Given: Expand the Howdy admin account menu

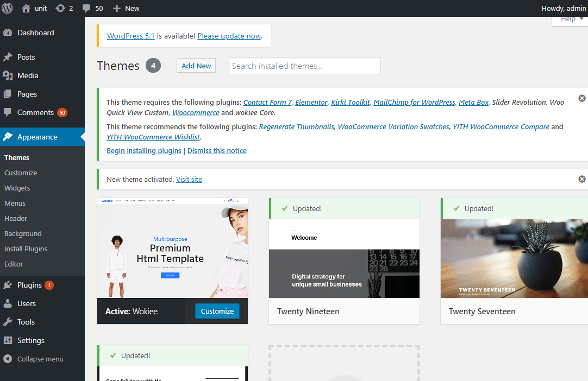Looking at the screenshot, I should click(563, 8).
